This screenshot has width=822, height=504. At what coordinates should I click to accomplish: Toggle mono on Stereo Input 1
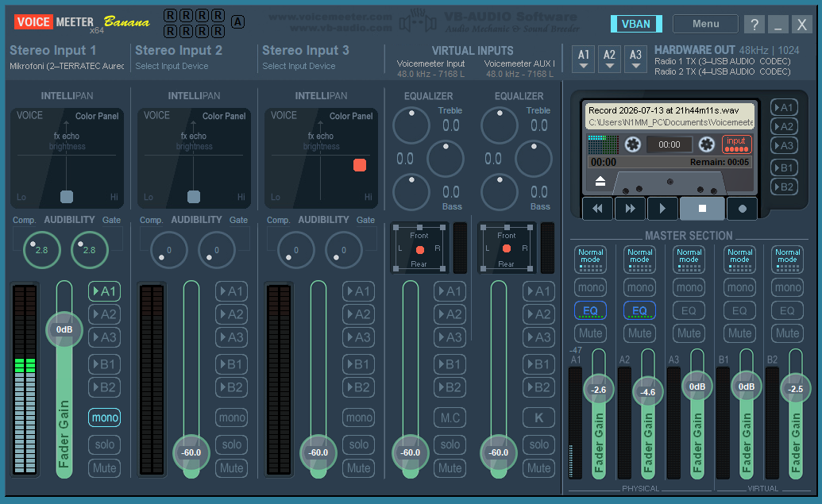point(104,417)
